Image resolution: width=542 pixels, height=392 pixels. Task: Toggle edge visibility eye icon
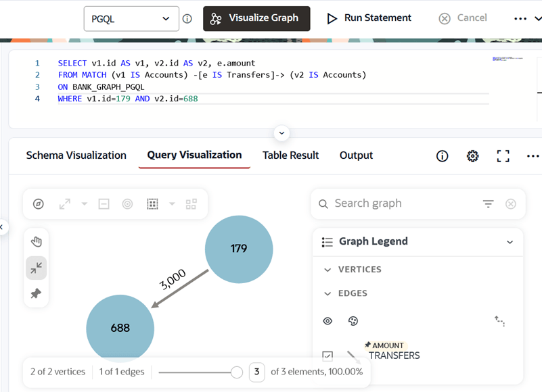328,321
